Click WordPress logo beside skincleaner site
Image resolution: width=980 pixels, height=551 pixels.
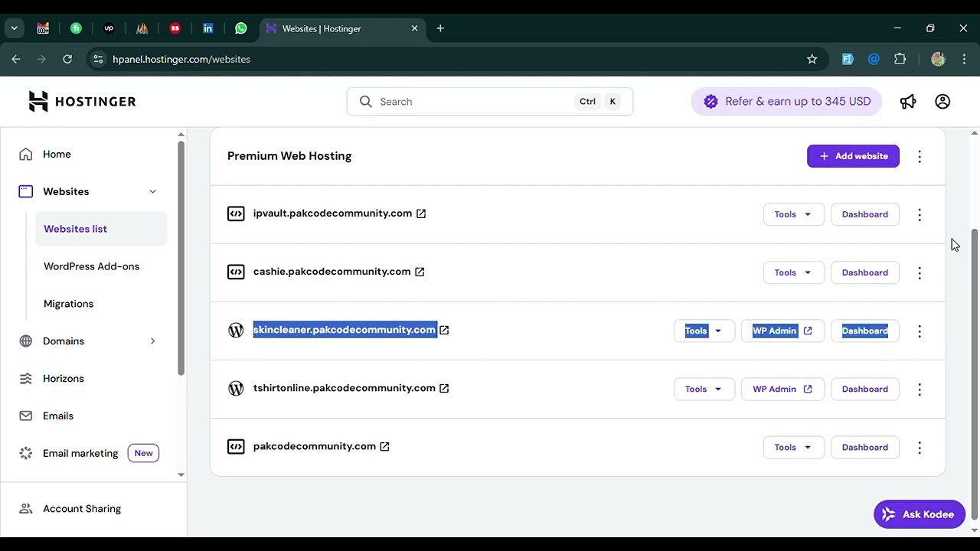236,330
